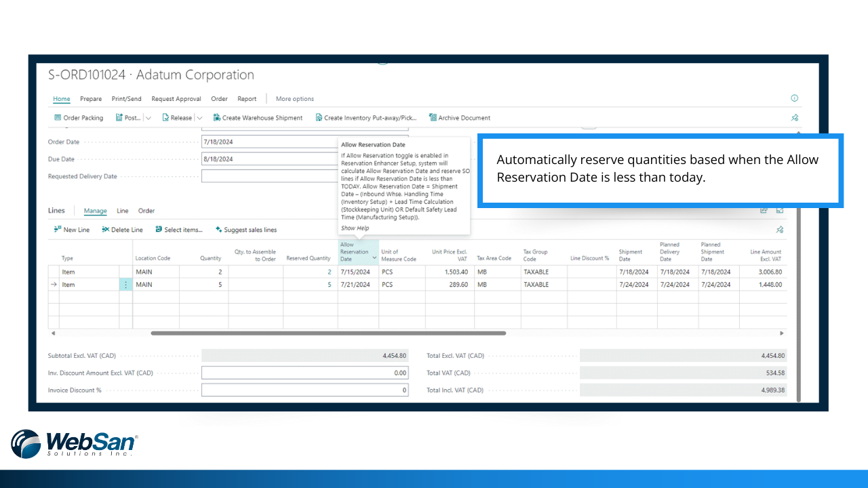Select the Manage tab in Lines
The height and width of the screenshot is (488, 868).
[x=95, y=211]
